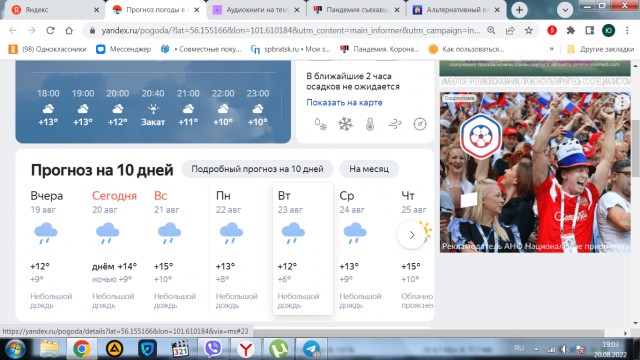This screenshot has width=640, height=360.
Task: Open the page zoom magnifier icon
Action: (491, 30)
